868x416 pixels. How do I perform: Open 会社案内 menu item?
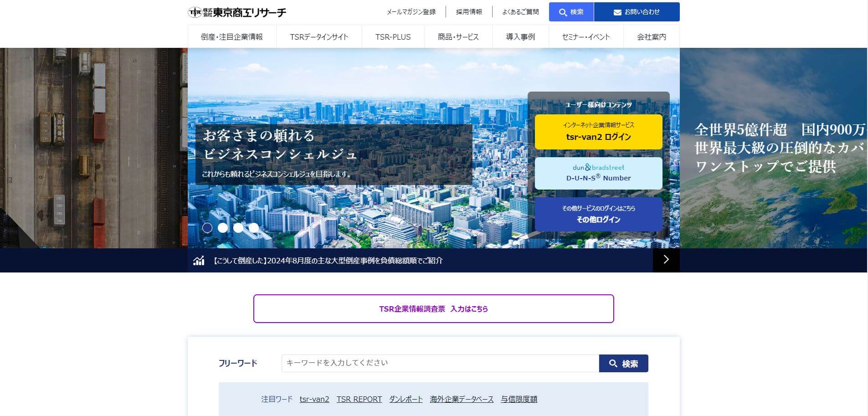pyautogui.click(x=652, y=37)
